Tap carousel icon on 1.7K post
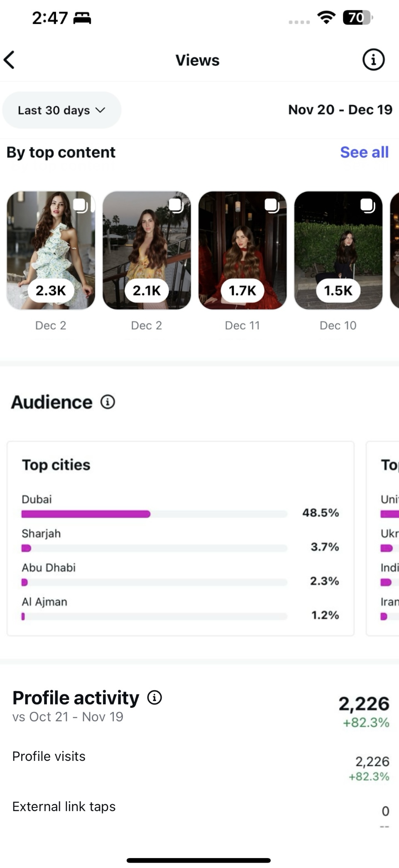The width and height of the screenshot is (399, 868). pyautogui.click(x=272, y=205)
